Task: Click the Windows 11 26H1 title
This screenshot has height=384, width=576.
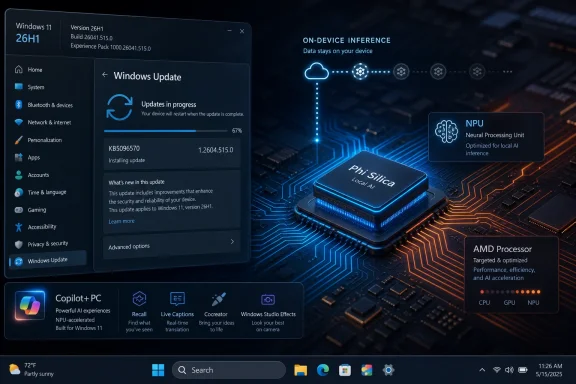Action: tap(33, 33)
